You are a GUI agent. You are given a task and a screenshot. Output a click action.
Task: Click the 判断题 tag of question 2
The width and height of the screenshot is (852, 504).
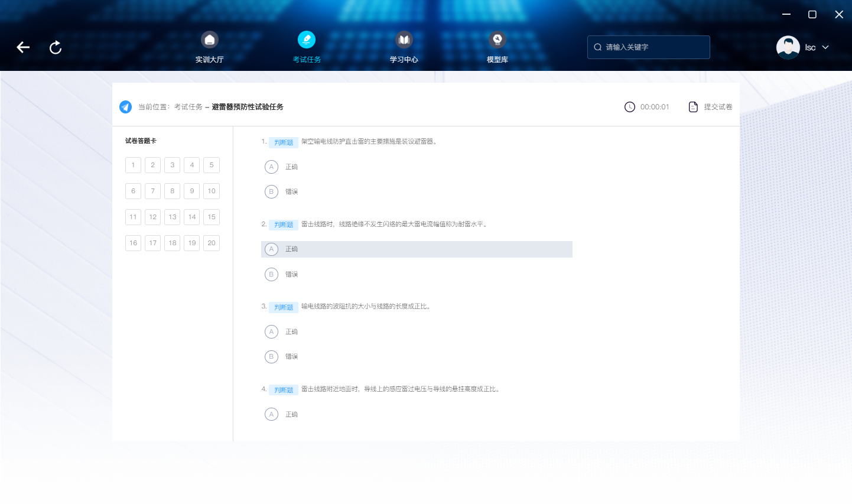coord(284,225)
